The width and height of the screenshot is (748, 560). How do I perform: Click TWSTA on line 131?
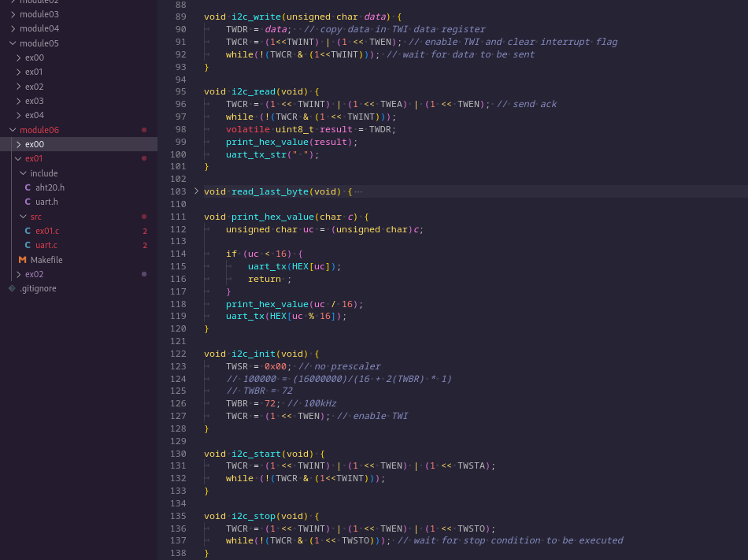472,465
